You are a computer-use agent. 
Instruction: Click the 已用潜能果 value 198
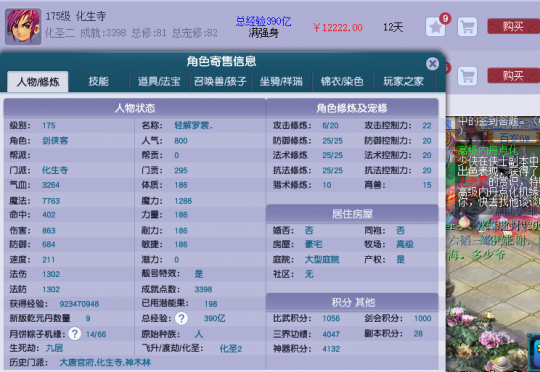pyautogui.click(x=211, y=304)
